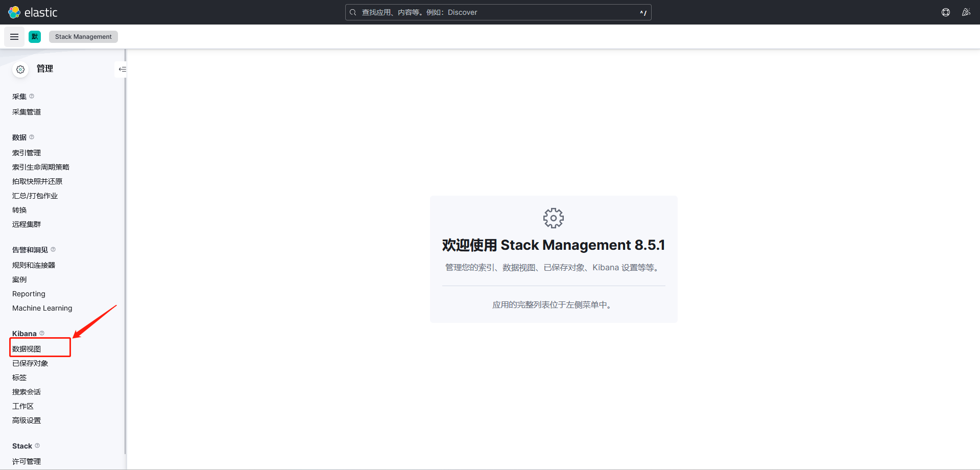Open 远程集群 page
Viewport: 980px width, 470px height.
tap(27, 224)
